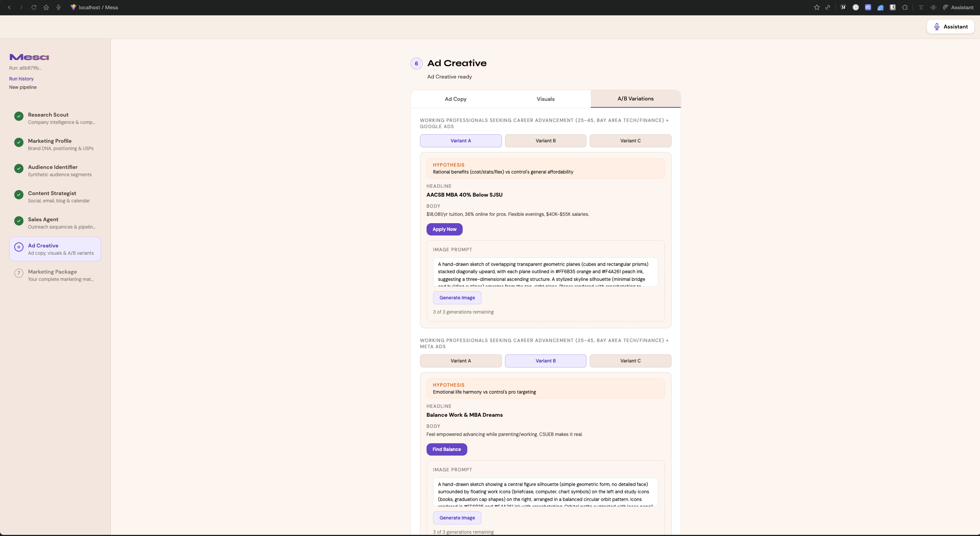This screenshot has width=980, height=536.
Task: Click the copy link icon in browser bar
Action: point(828,7)
